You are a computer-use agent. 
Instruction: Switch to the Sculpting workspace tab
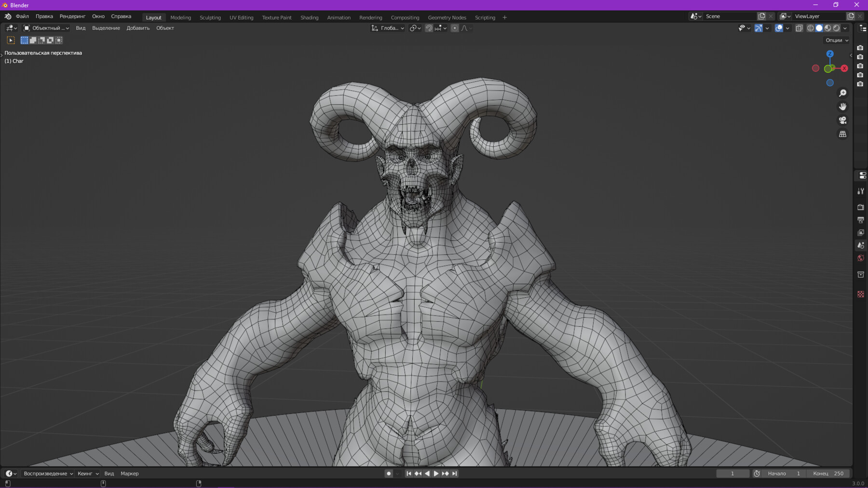pos(210,17)
